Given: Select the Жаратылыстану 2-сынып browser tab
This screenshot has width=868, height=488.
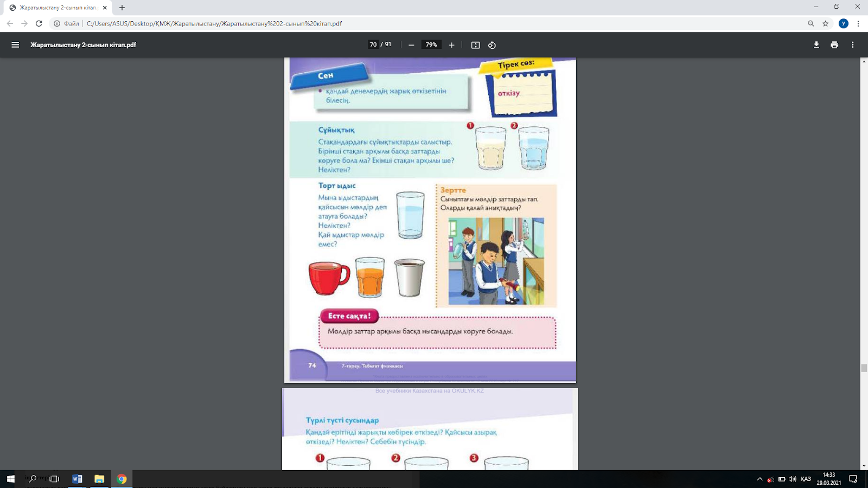Looking at the screenshot, I should coord(58,8).
